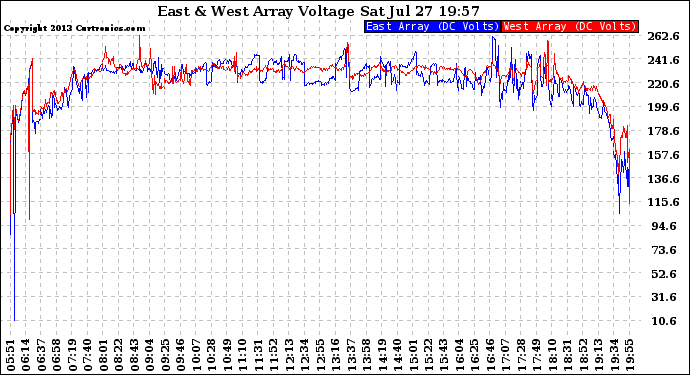The height and width of the screenshot is (375, 690).
Task: Select the 199.6 y-axis value
Action: (x=663, y=107)
